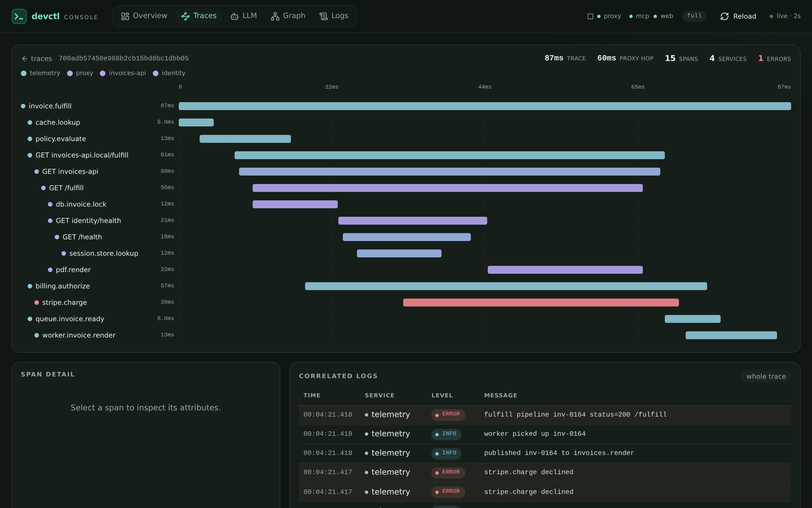Open the Graph tab
This screenshot has height=508, width=812.
pos(288,16)
